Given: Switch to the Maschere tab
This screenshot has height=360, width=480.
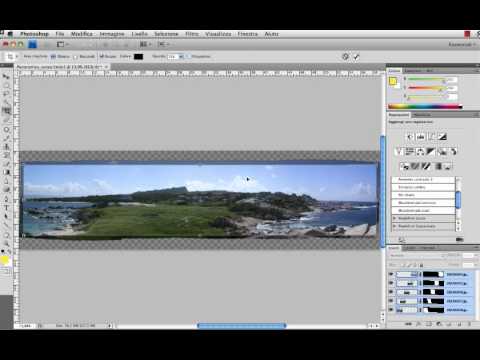Looking at the screenshot, I should coord(422,115).
